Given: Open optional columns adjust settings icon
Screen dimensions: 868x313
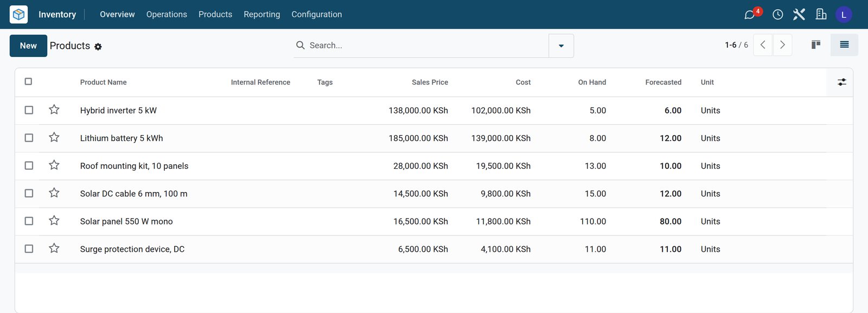Looking at the screenshot, I should 842,82.
